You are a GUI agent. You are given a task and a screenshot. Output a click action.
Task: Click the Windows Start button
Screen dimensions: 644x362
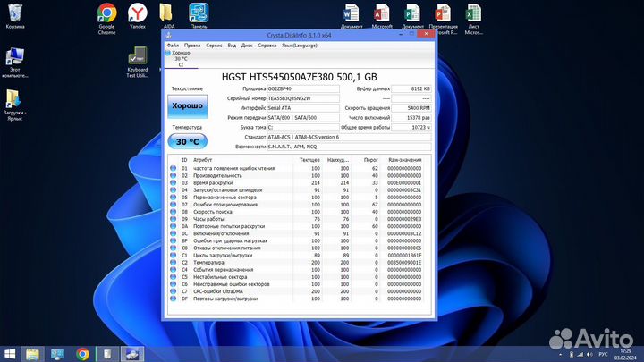[9, 354]
